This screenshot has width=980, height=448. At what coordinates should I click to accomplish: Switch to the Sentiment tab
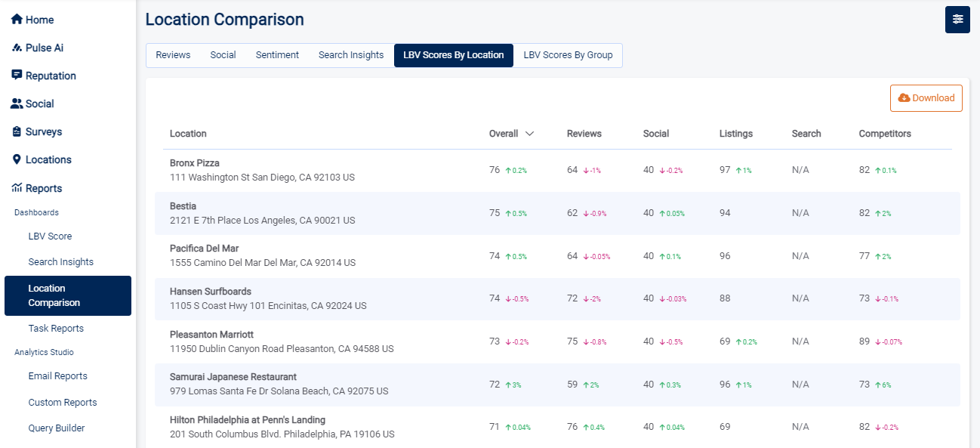pyautogui.click(x=277, y=55)
